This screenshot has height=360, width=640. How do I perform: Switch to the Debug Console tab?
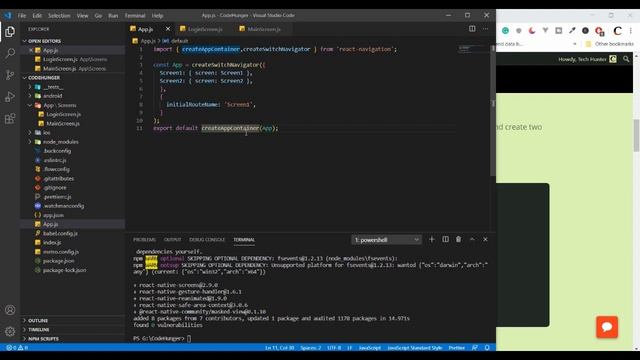coord(207,240)
